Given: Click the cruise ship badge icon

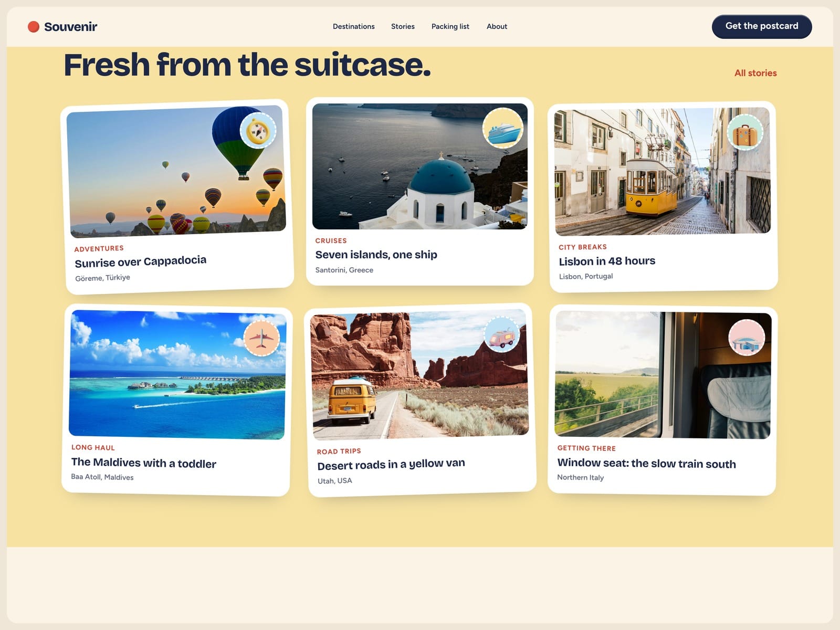Looking at the screenshot, I should [x=503, y=128].
